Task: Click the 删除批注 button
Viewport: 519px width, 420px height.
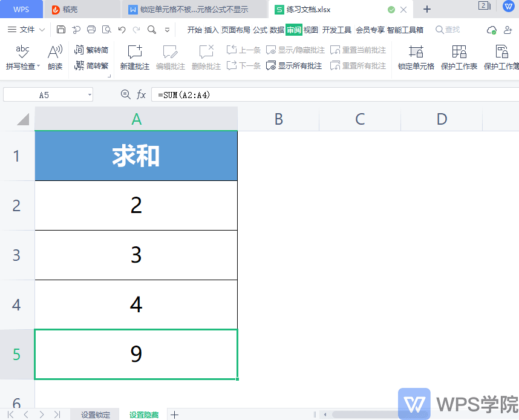Action: click(x=206, y=57)
